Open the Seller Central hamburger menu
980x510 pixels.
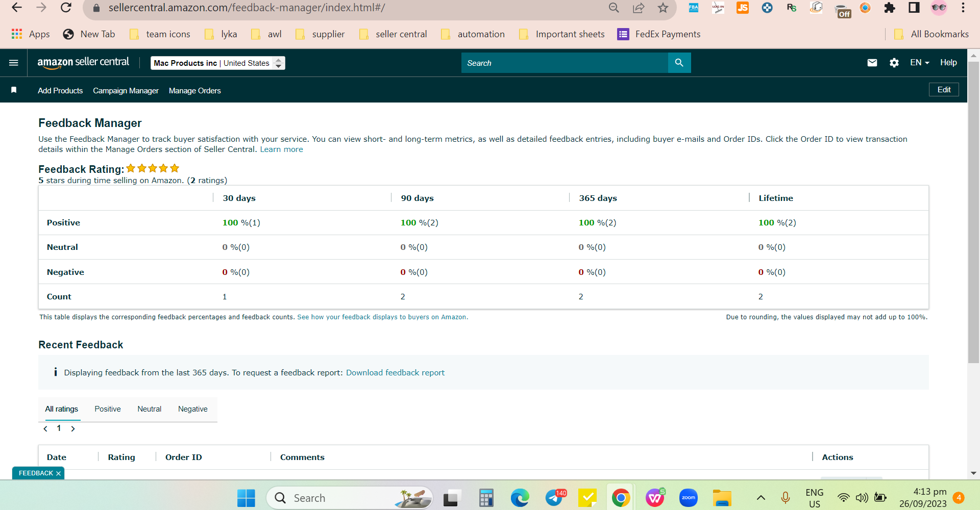point(14,63)
